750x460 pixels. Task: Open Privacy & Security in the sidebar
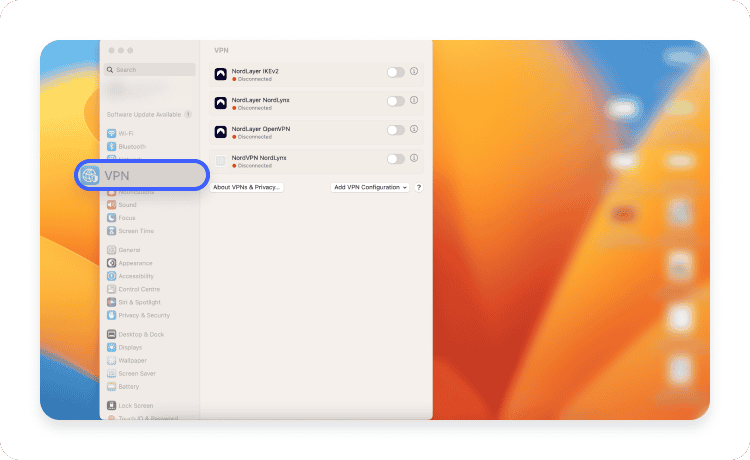(x=138, y=315)
